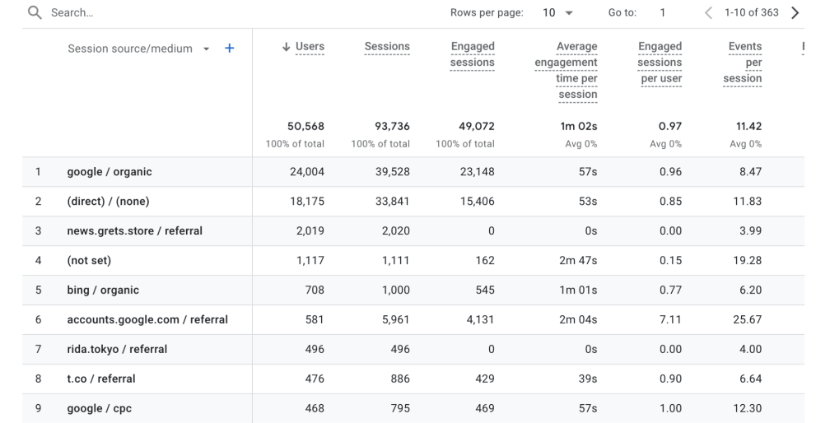The height and width of the screenshot is (423, 823).
Task: Click accounts.google.com / referral row
Action: coord(147,320)
